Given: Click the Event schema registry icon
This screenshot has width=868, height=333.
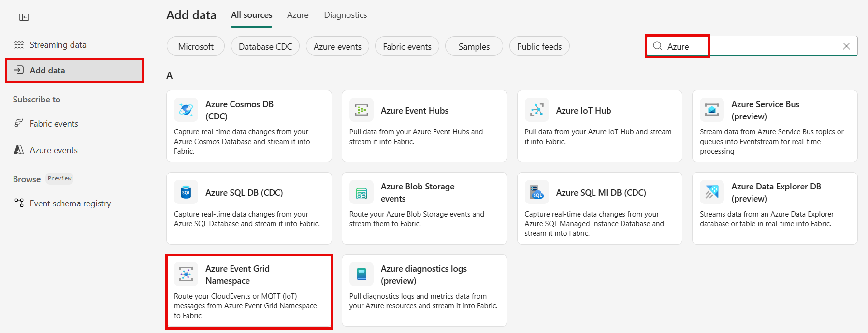Looking at the screenshot, I should [19, 203].
